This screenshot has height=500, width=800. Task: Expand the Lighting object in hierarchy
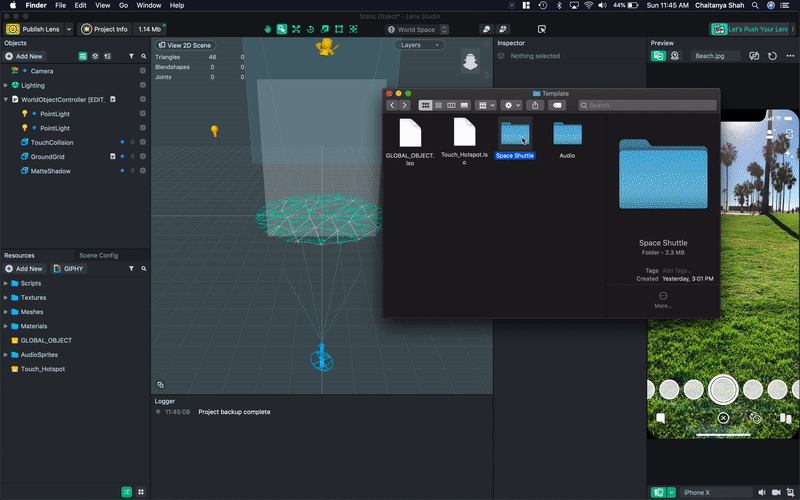point(6,86)
